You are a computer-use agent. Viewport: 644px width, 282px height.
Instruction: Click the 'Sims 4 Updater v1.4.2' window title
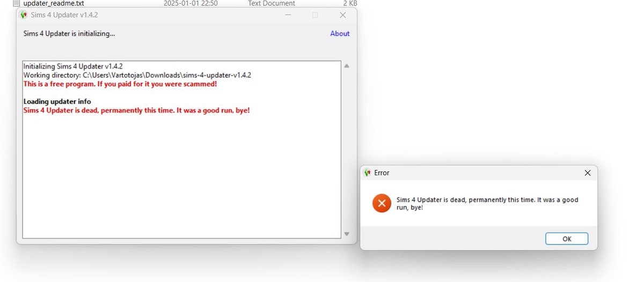(x=64, y=15)
